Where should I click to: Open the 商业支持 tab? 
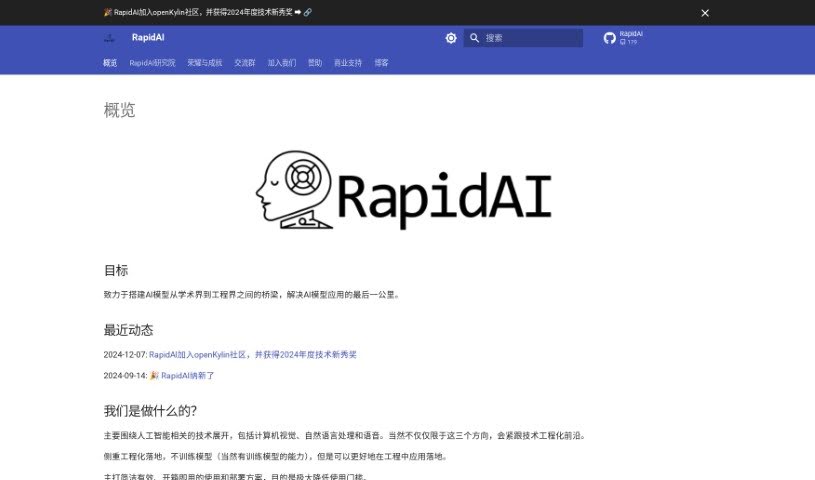[x=348, y=63]
